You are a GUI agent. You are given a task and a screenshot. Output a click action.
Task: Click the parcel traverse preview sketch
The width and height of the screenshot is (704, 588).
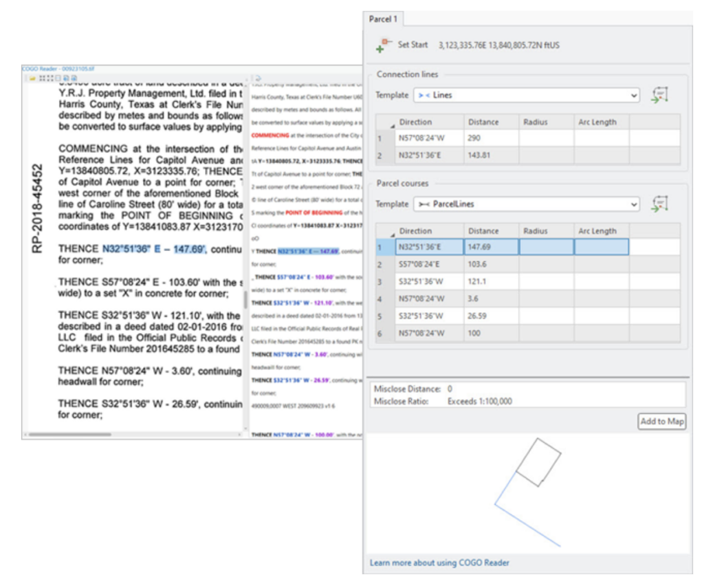pyautogui.click(x=528, y=492)
